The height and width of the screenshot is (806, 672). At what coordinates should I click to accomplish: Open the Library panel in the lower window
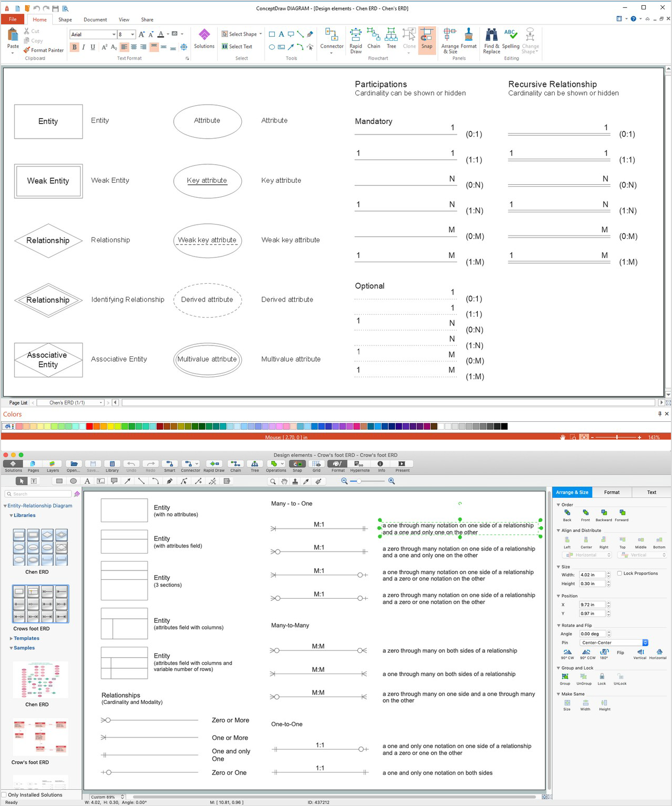point(112,464)
